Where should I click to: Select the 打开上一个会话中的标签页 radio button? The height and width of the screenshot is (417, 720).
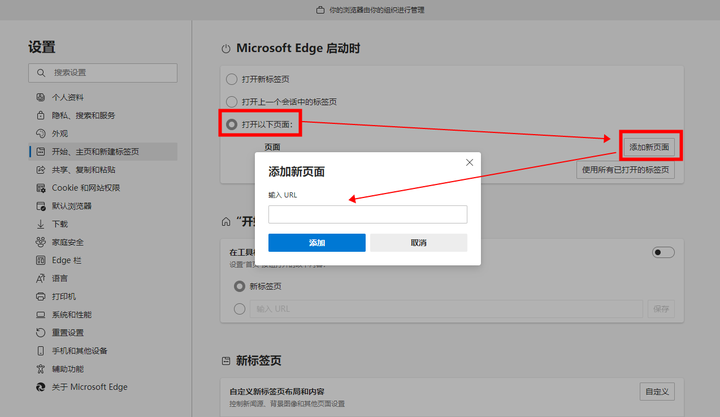click(232, 101)
